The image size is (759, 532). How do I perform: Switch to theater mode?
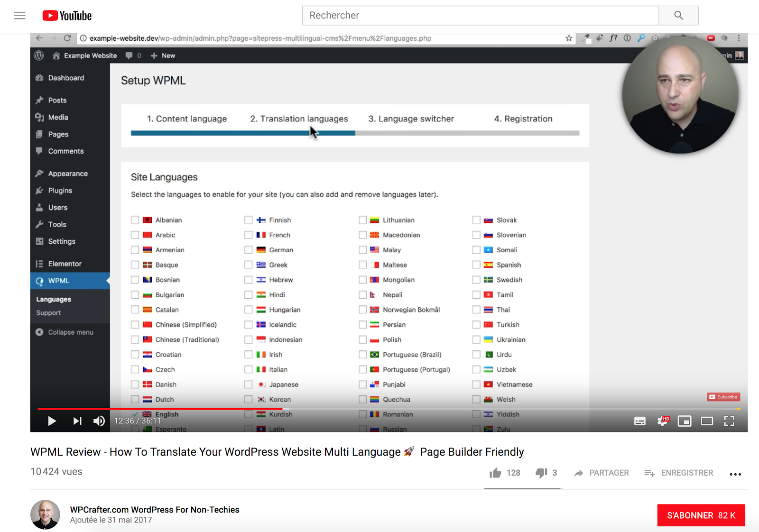point(707,421)
